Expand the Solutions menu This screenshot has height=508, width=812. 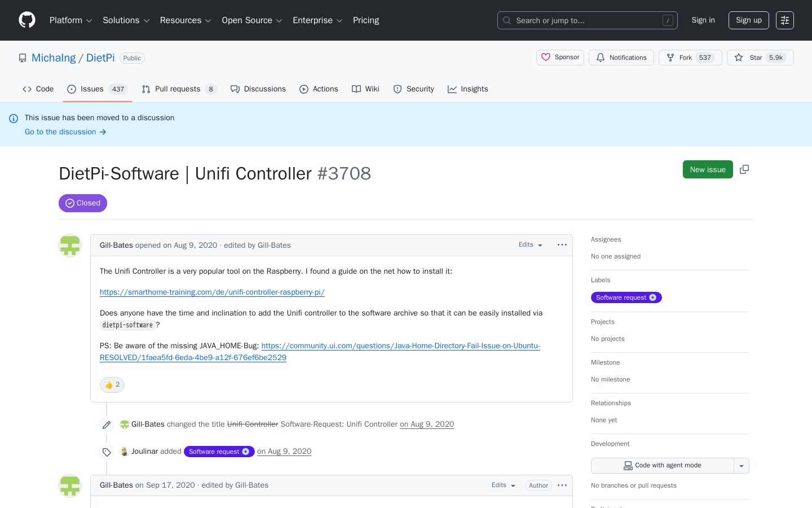coord(126,20)
